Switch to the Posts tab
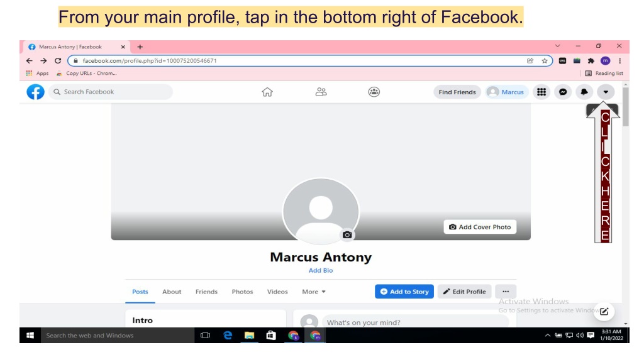Image resolution: width=644 pixels, height=362 pixels. (x=140, y=292)
